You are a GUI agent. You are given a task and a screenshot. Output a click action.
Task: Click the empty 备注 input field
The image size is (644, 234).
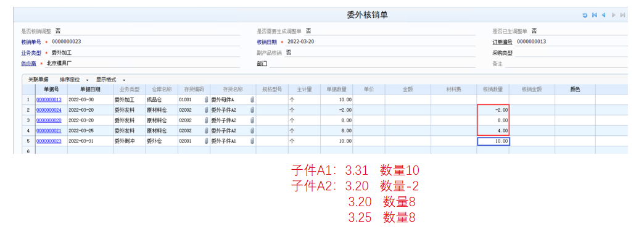566,64
